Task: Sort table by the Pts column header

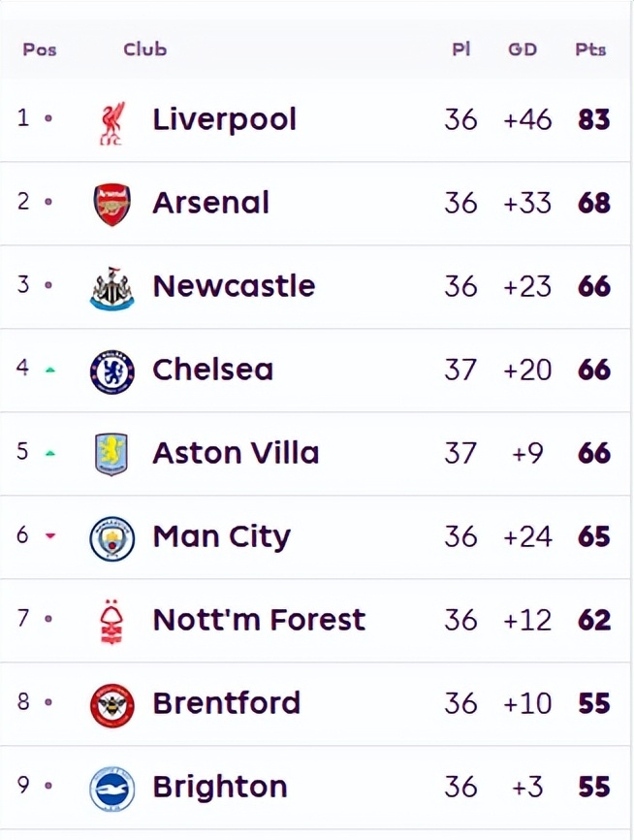Action: point(590,49)
